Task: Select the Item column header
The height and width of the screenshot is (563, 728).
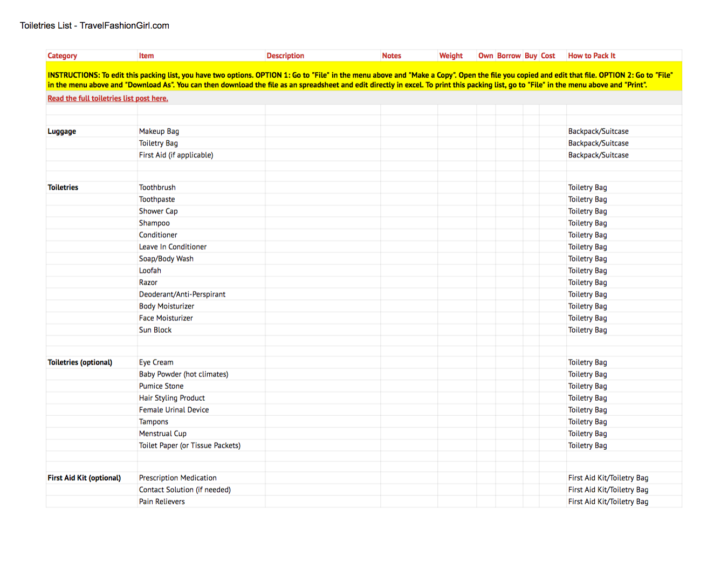Action: coord(147,56)
